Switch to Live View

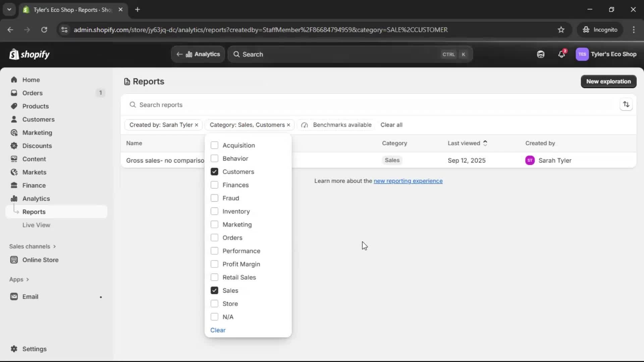pos(36,225)
